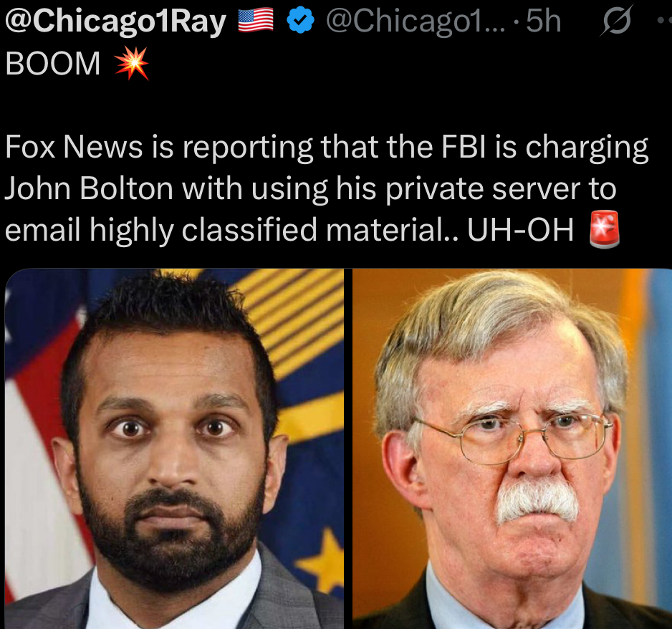Image resolution: width=672 pixels, height=629 pixels.
Task: Open the 5h timestamp permalink
Action: [543, 21]
